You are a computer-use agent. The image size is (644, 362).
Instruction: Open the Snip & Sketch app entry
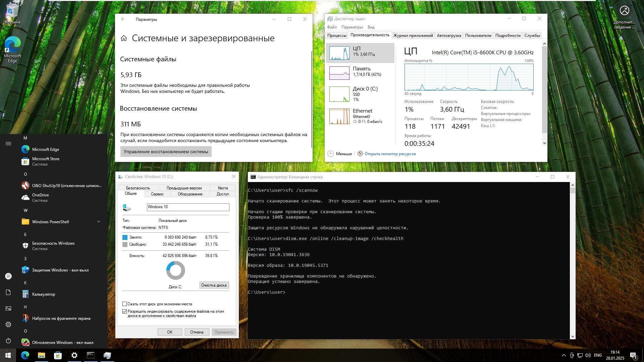pyautogui.click(x=61, y=318)
